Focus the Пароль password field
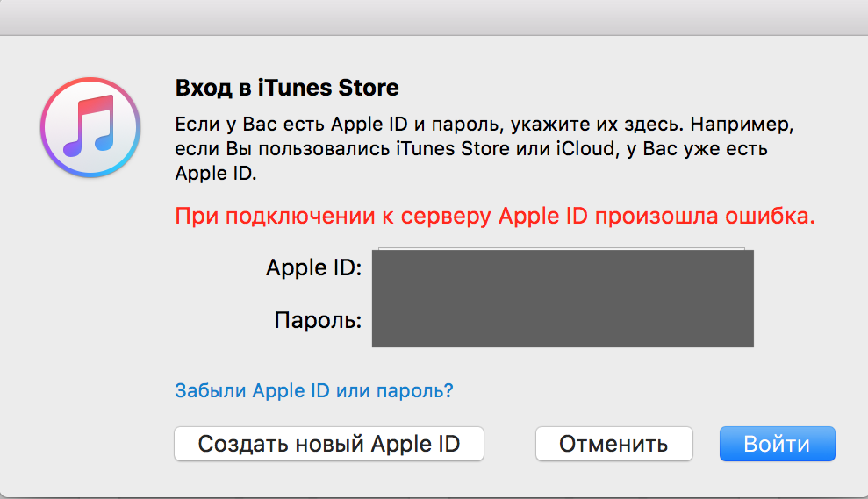This screenshot has height=499, width=868. tap(562, 320)
